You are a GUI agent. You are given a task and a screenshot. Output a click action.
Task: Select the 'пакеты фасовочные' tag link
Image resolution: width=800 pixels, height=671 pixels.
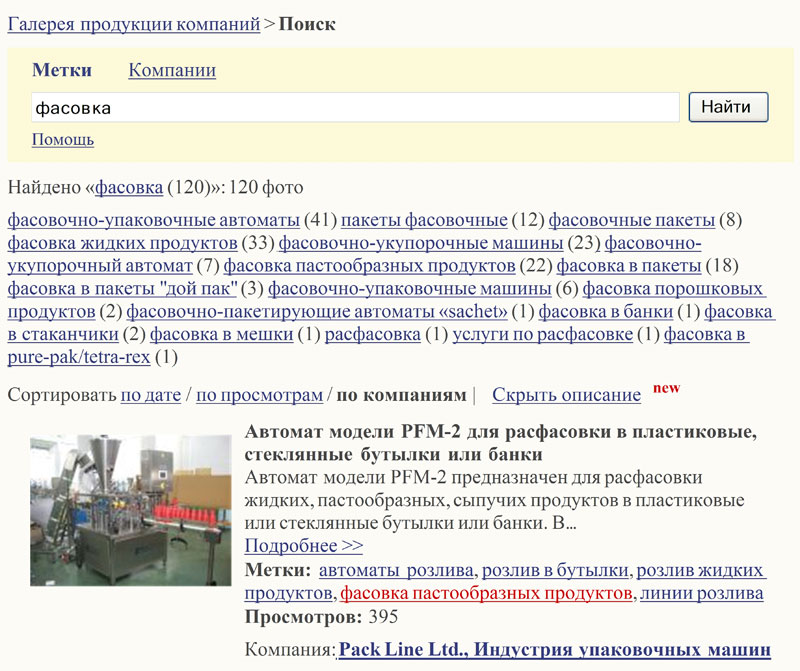[424, 220]
